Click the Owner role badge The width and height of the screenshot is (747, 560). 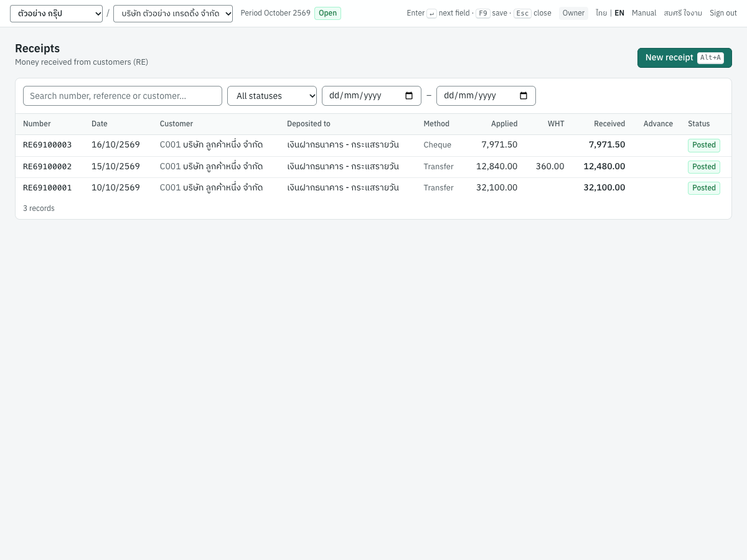[x=573, y=14]
